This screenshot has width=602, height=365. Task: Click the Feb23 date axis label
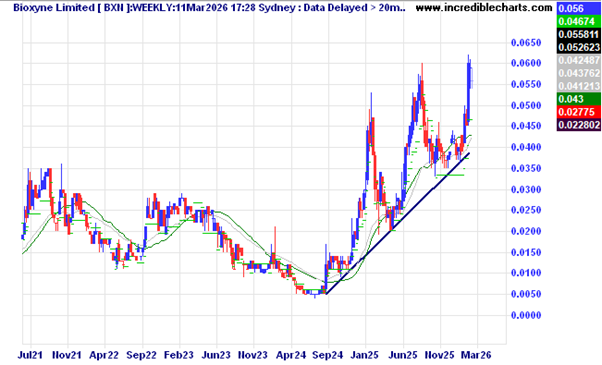(x=179, y=355)
